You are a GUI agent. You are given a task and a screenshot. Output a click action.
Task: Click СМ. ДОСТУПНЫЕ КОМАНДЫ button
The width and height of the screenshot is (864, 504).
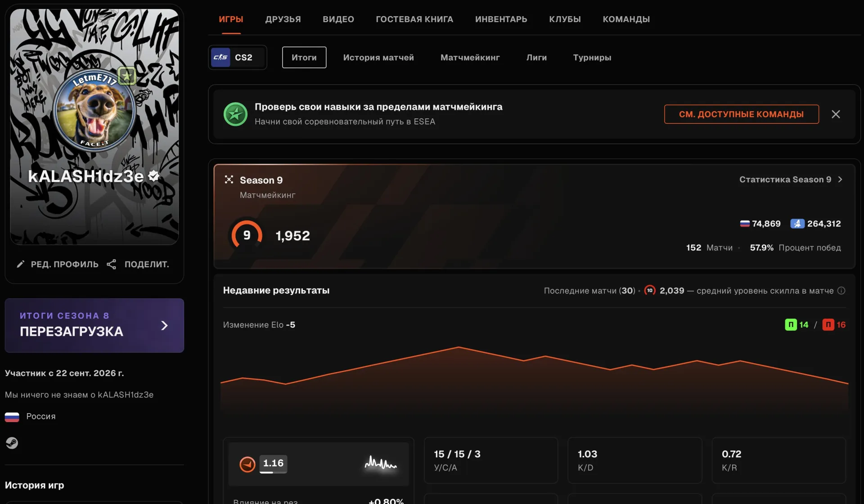[741, 114]
